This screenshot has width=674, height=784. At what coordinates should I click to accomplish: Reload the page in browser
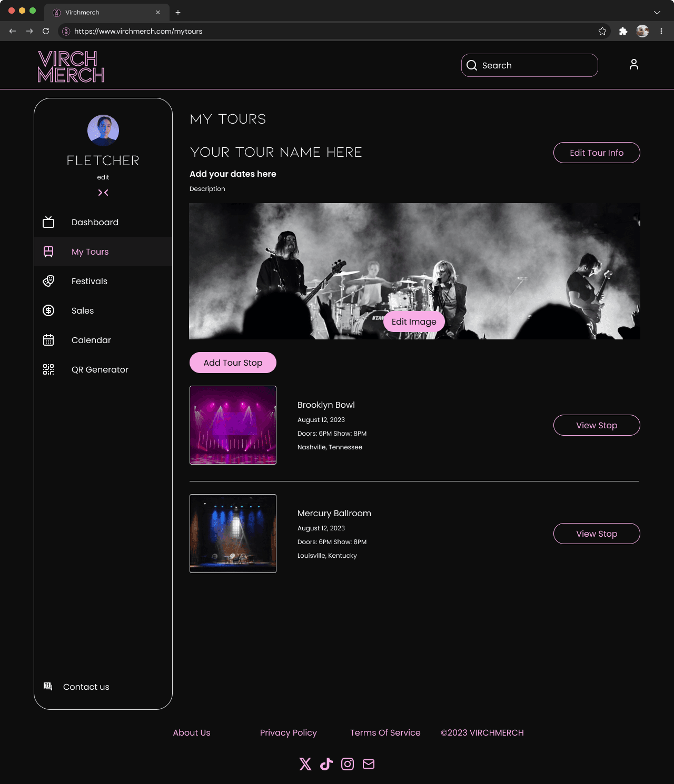[x=46, y=31]
